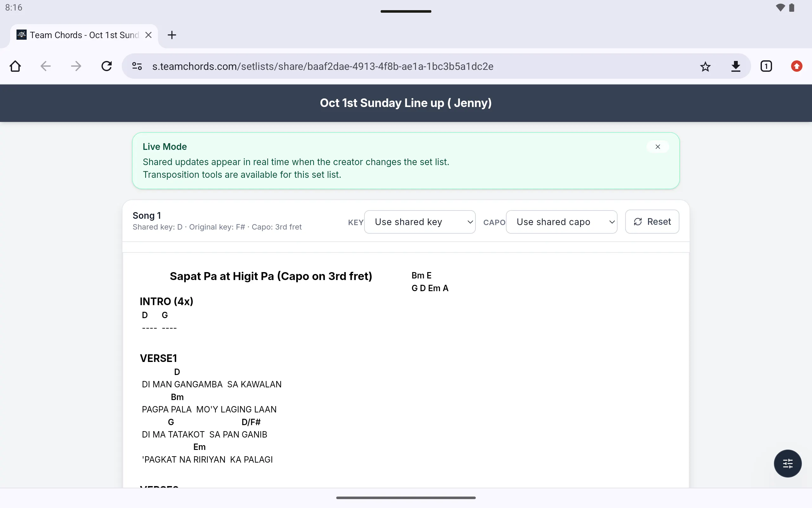Click the browser back arrow
This screenshot has width=812, height=508.
46,66
